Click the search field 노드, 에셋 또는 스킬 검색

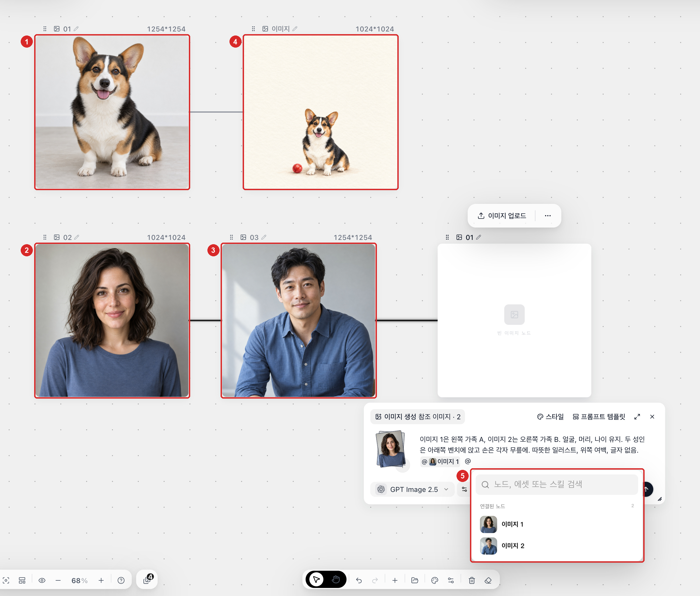[x=557, y=484]
